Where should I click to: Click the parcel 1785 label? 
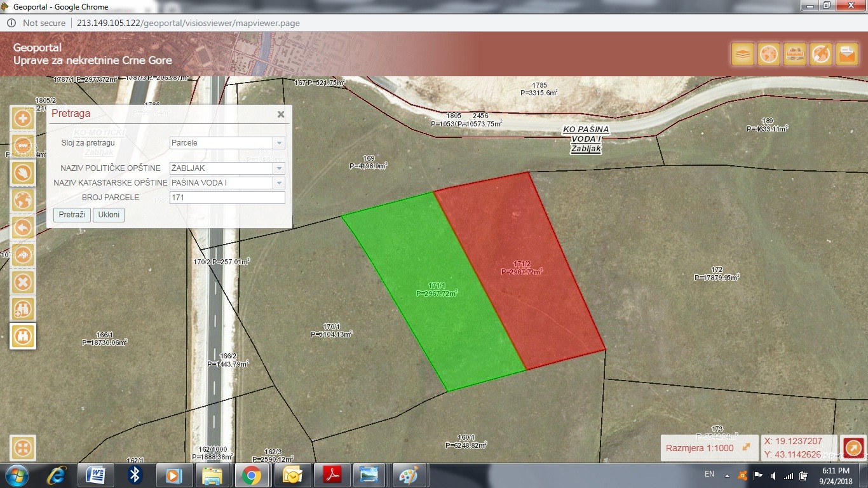pos(539,89)
